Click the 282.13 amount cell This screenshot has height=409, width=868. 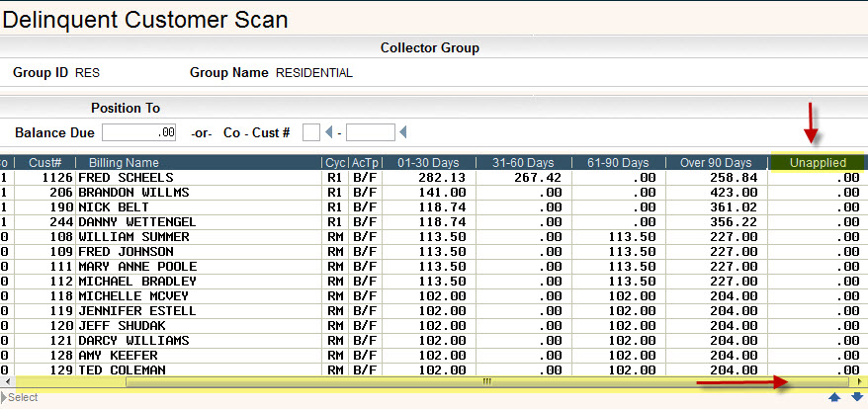(442, 178)
